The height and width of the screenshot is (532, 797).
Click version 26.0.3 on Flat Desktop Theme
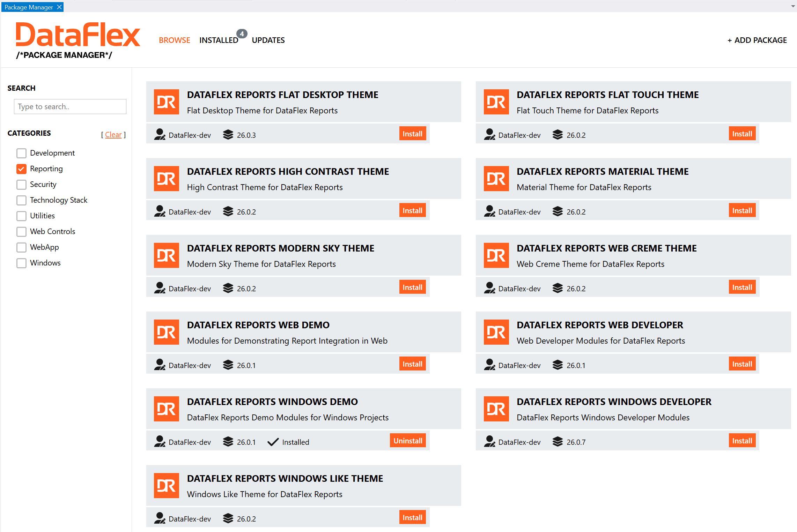coord(246,135)
